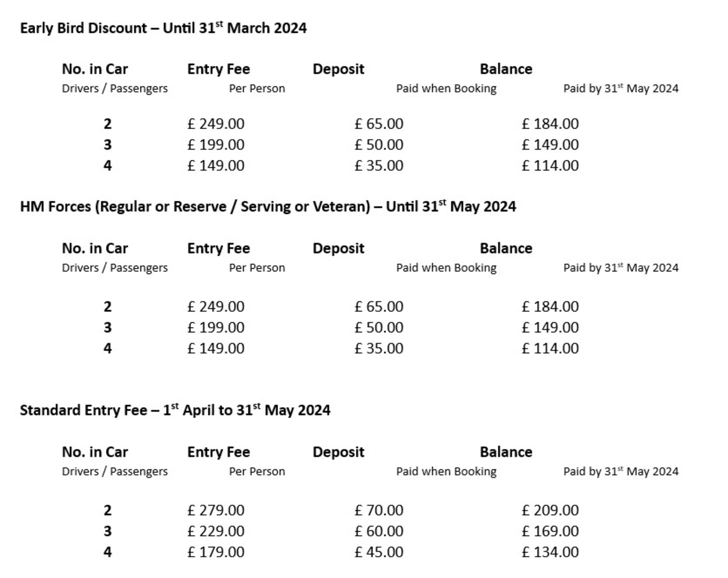Image resolution: width=728 pixels, height=578 pixels.
Task: Click Early Bird's £ 249.00 entry fee
Action: coord(216,124)
